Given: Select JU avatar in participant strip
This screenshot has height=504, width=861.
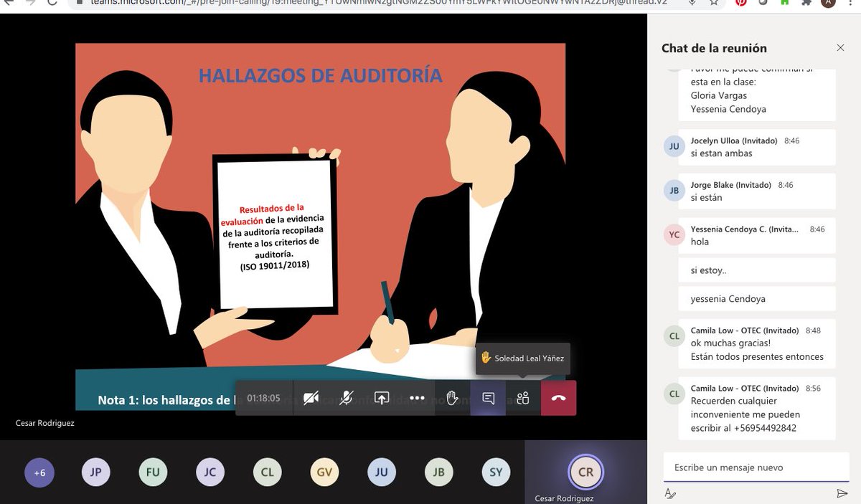Looking at the screenshot, I should [x=382, y=472].
